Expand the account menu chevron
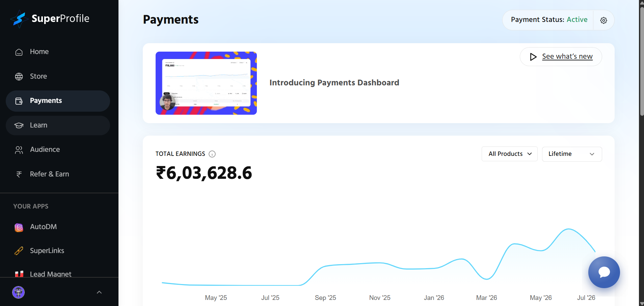 pyautogui.click(x=99, y=292)
